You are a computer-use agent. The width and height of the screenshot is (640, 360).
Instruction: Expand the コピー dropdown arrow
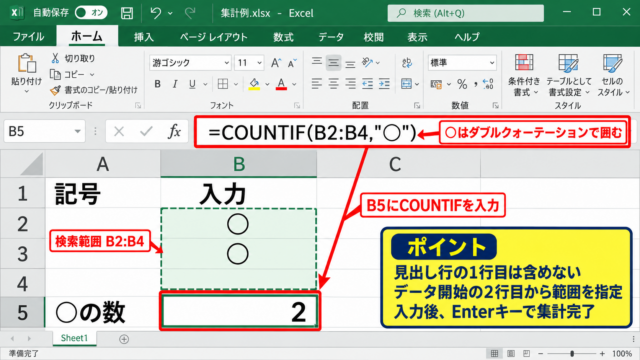pos(92,75)
